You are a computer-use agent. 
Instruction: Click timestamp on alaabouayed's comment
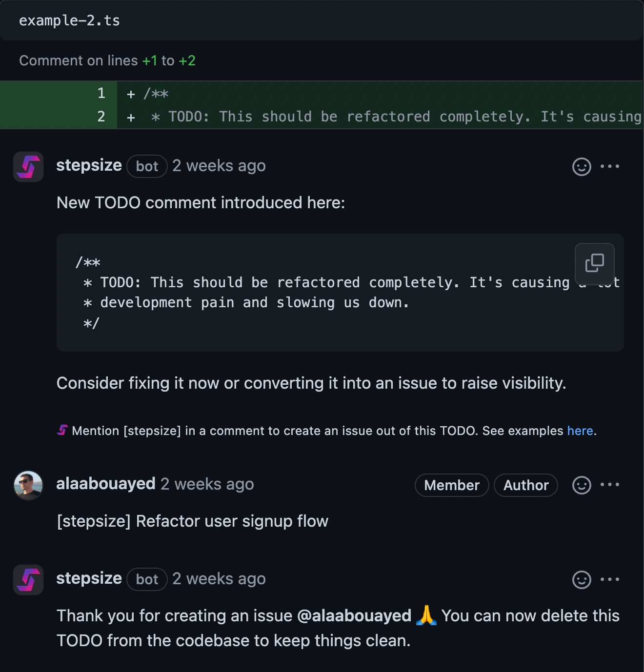coord(207,484)
